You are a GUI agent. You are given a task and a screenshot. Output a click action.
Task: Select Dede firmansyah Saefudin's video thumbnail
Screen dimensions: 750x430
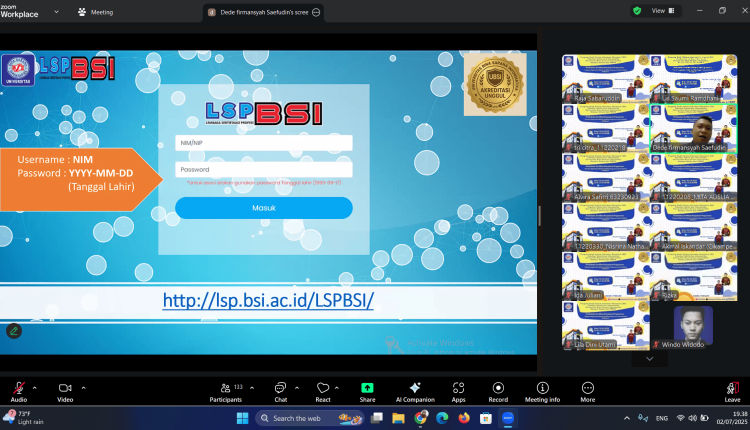click(693, 128)
